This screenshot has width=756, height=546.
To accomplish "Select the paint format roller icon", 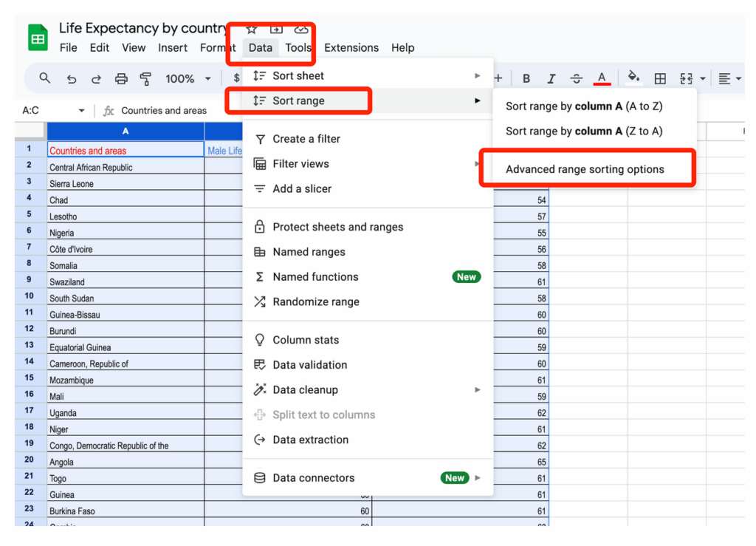I will click(145, 78).
